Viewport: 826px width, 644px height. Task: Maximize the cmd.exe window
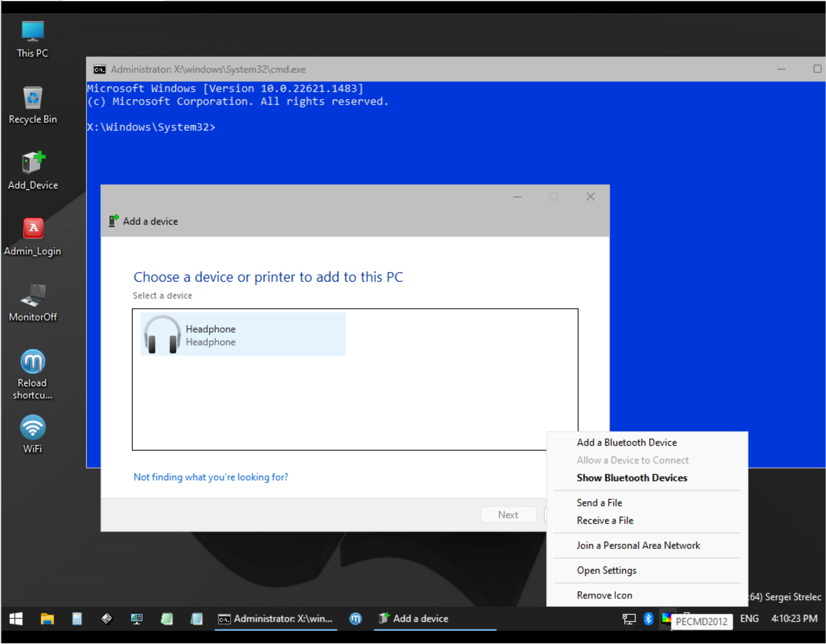[817, 69]
